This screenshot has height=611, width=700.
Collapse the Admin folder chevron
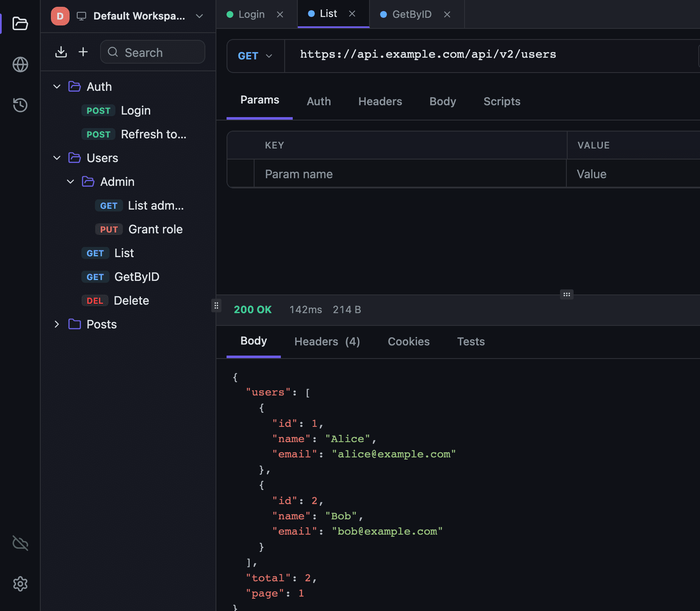[x=70, y=182]
